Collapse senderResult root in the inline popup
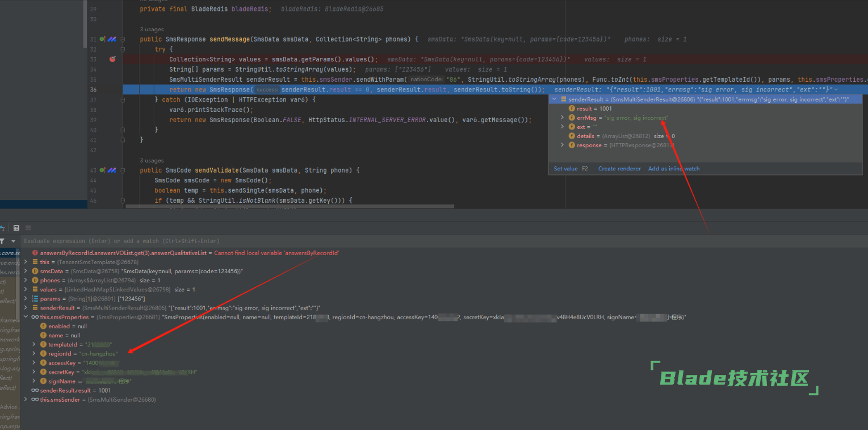 pos(555,99)
